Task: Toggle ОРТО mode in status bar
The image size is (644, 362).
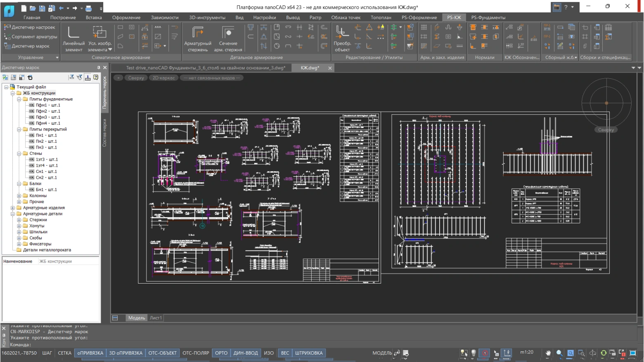Action: point(221,353)
